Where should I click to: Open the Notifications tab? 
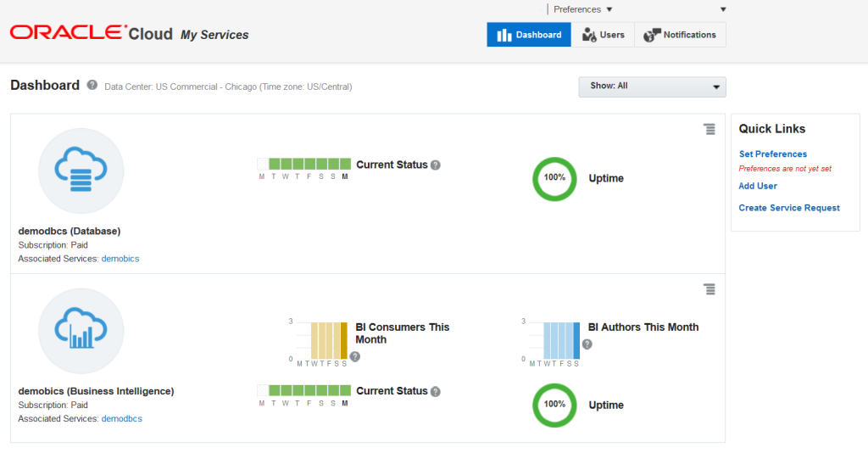681,35
